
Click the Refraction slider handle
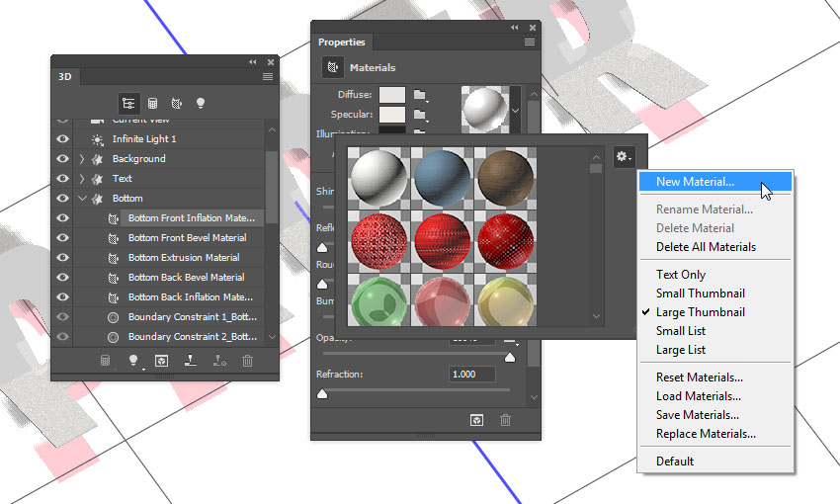(322, 394)
